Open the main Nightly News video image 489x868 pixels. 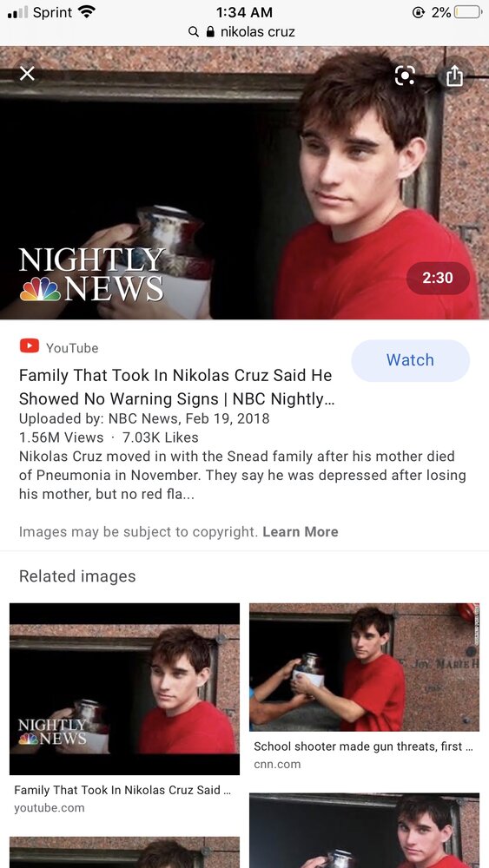pos(244,182)
